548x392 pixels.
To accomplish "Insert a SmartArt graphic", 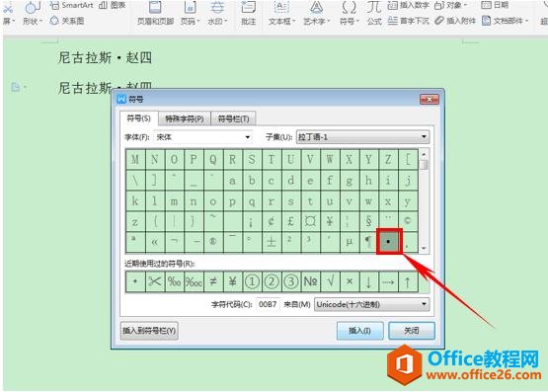I will coord(72,5).
